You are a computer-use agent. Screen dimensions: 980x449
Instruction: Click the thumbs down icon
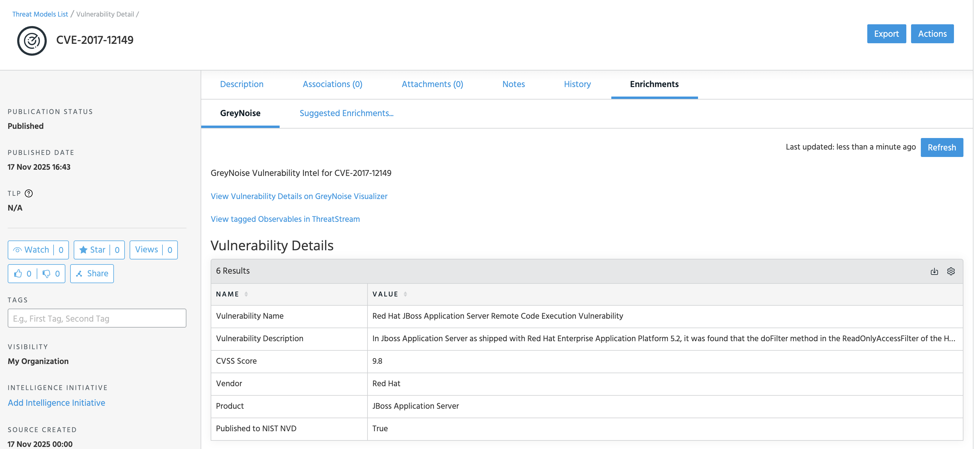coord(46,274)
